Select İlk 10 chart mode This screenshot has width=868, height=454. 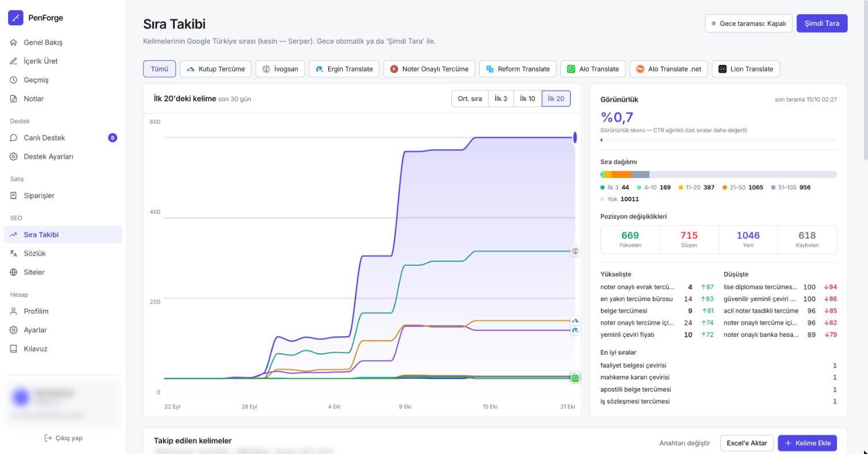tap(528, 99)
